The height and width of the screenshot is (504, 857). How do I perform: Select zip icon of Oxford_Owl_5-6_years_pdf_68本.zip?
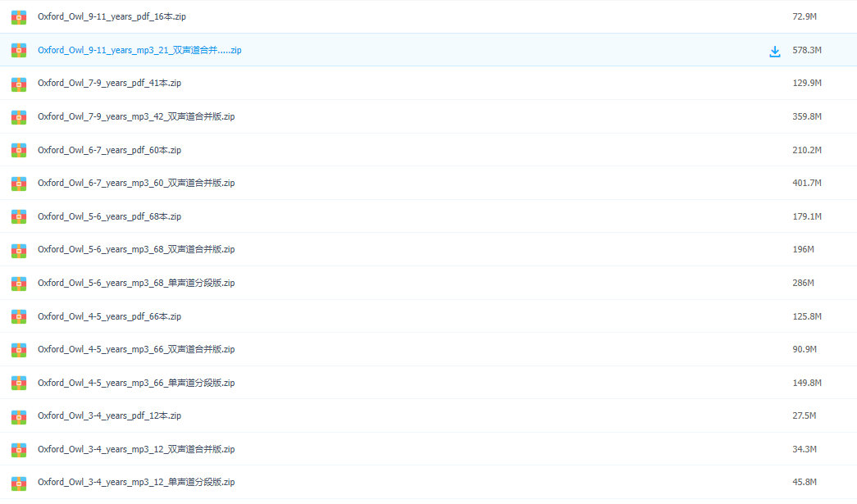(x=19, y=217)
